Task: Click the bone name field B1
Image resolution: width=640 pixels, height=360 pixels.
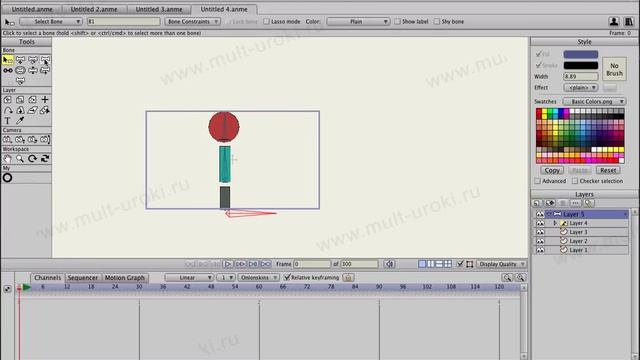Action: [123, 22]
